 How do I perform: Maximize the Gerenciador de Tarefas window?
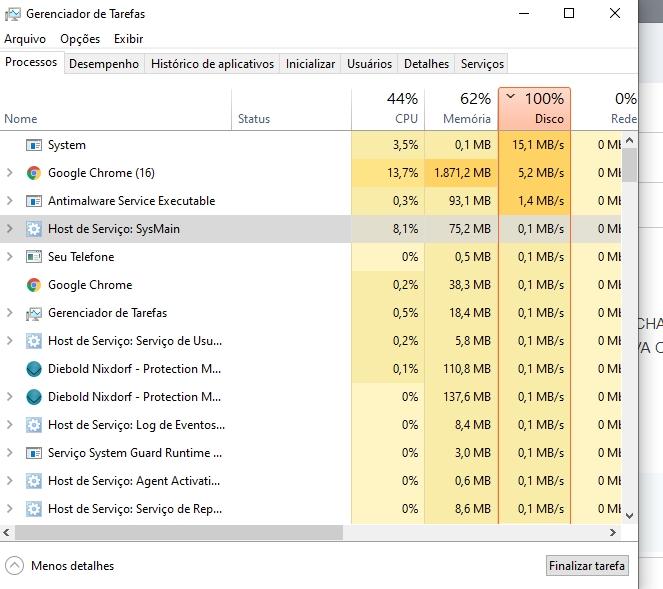(569, 14)
